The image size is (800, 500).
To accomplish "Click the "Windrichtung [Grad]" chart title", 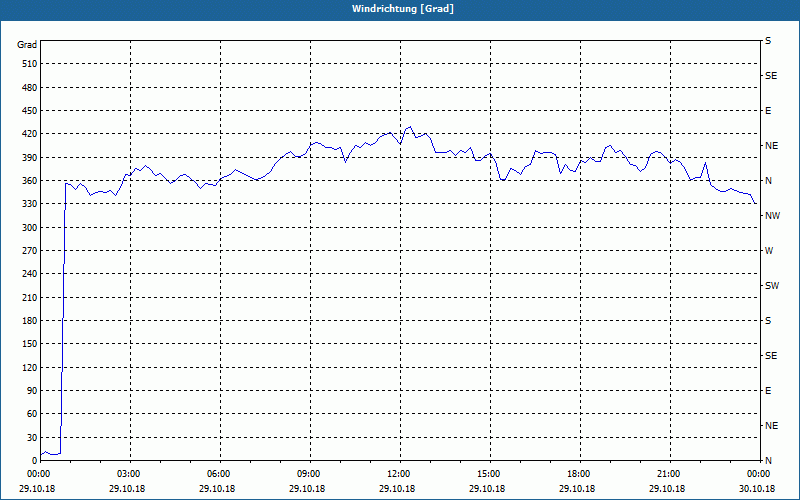I will [403, 9].
